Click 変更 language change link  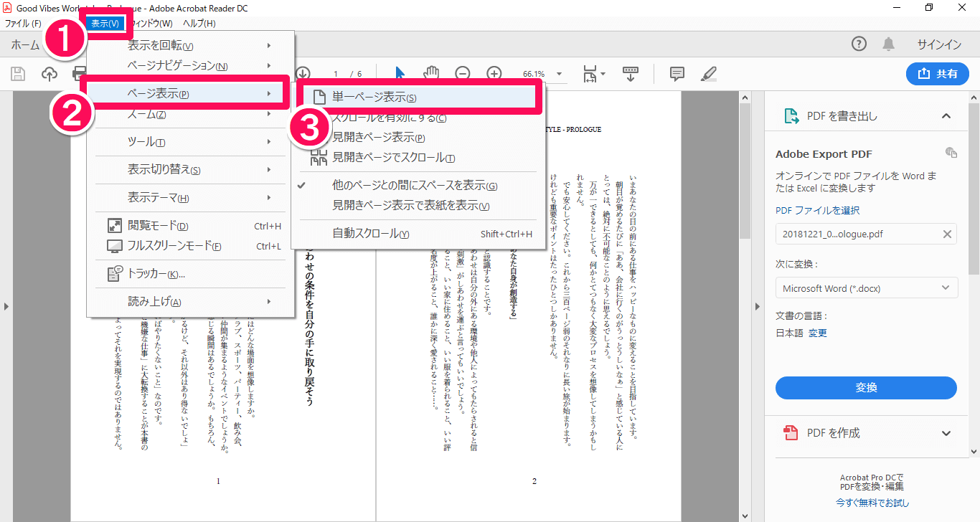[818, 333]
